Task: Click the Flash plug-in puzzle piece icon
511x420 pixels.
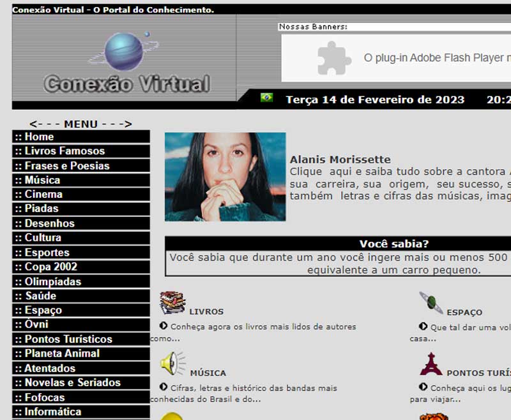Action: pyautogui.click(x=334, y=58)
